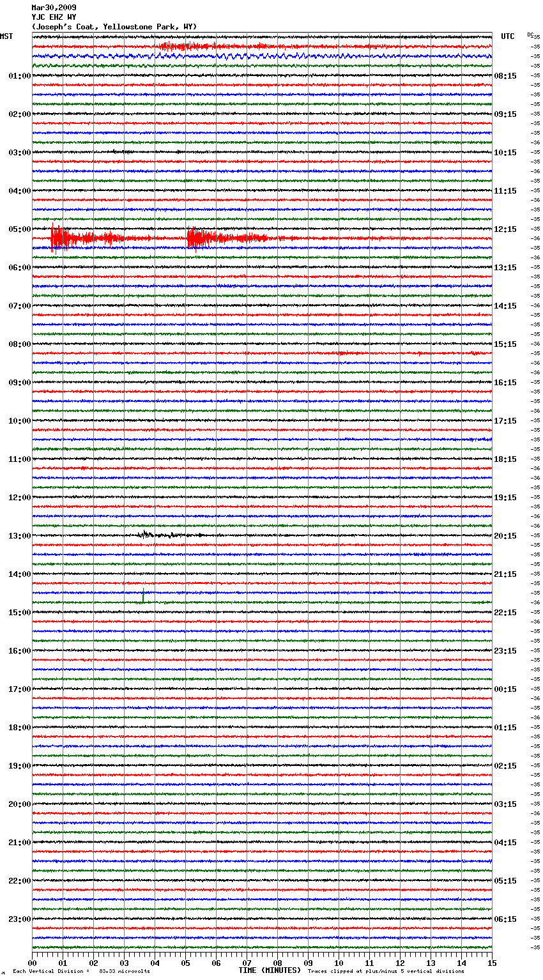Click the 18:15 UTC time label
This screenshot has width=543, height=980.
[x=505, y=459]
